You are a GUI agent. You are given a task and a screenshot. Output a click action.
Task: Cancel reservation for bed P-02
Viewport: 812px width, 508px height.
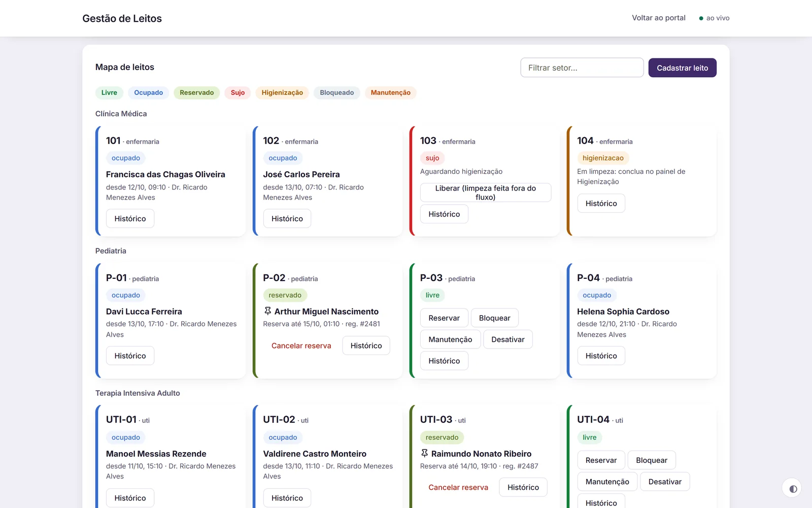[x=301, y=345]
